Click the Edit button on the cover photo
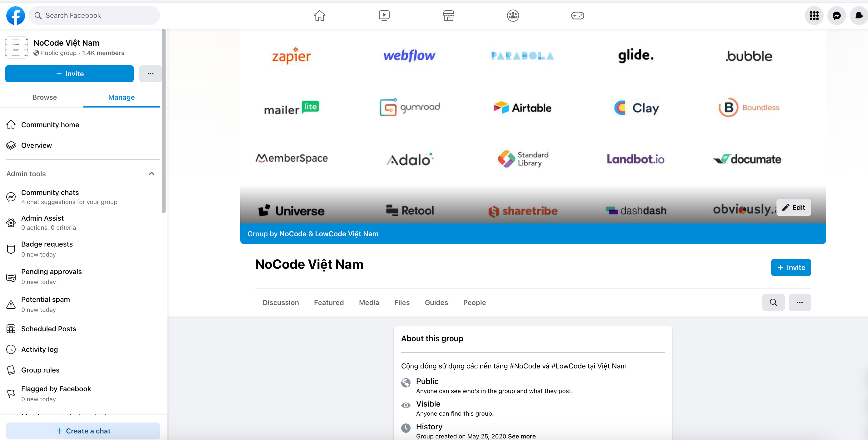Viewport: 868px width, 440px height. pos(794,207)
